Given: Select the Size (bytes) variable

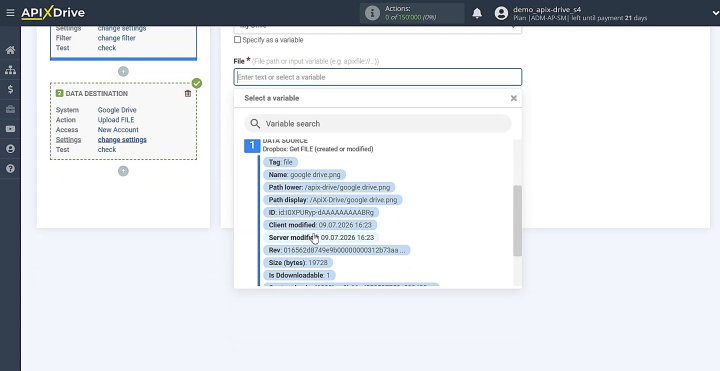Looking at the screenshot, I should click(x=298, y=263).
